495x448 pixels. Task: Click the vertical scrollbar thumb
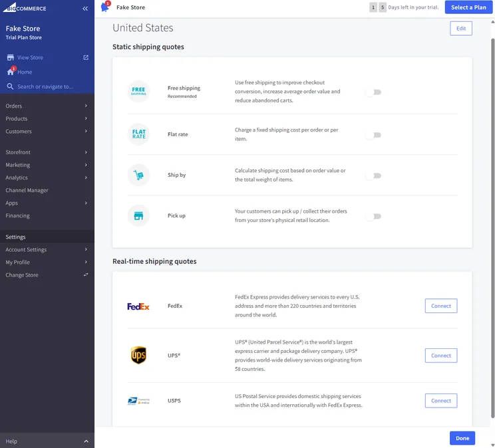click(492, 227)
